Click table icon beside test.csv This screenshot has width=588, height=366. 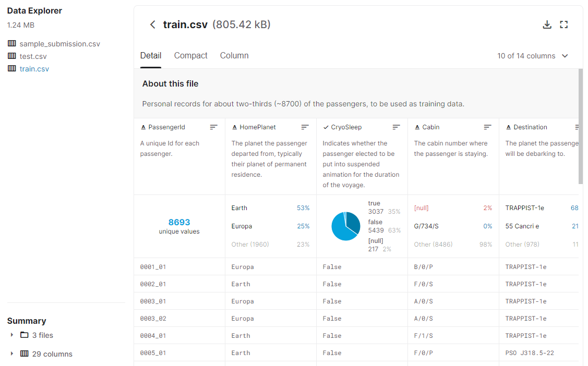click(x=12, y=56)
